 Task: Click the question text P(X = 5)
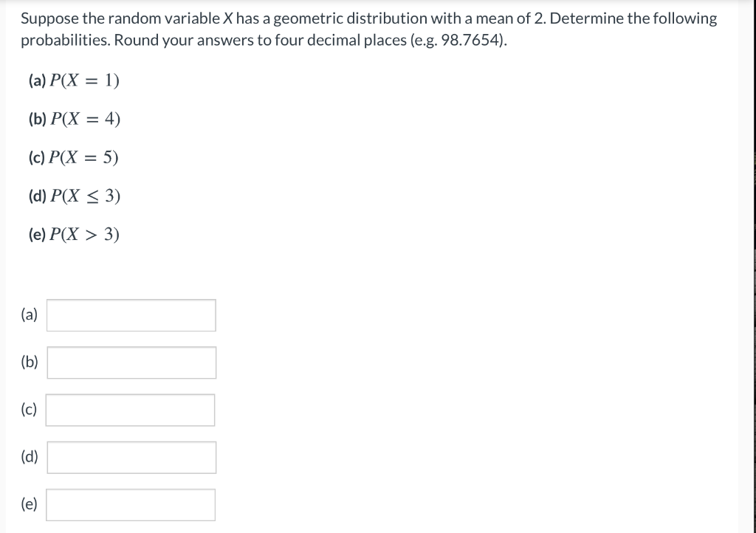pyautogui.click(x=83, y=157)
